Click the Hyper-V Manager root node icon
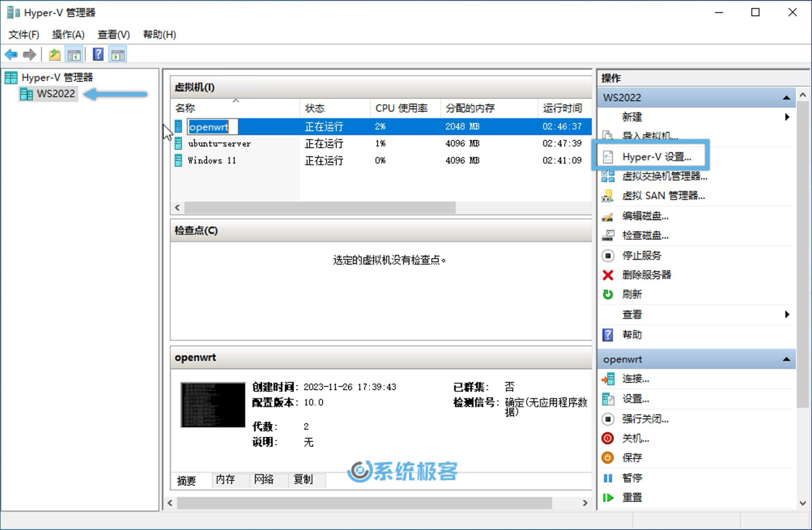Viewport: 812px width, 530px height. 11,78
